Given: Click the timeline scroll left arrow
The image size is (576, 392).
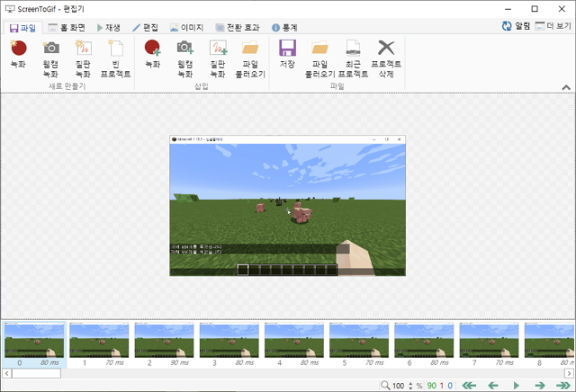Looking at the screenshot, I should (6, 373).
